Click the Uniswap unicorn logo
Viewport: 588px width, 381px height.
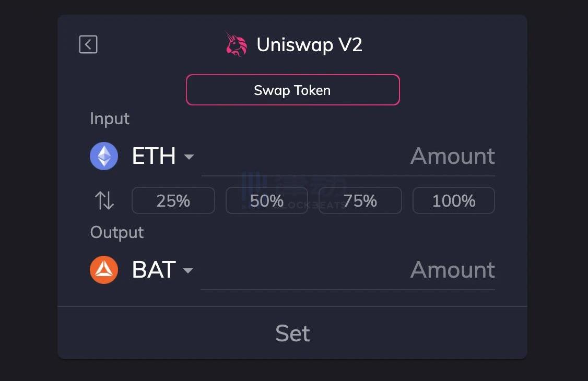point(236,44)
